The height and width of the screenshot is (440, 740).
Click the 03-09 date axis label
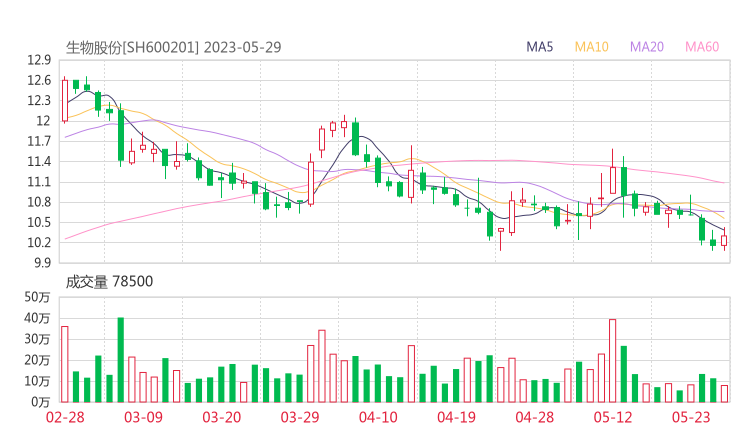pyautogui.click(x=143, y=417)
